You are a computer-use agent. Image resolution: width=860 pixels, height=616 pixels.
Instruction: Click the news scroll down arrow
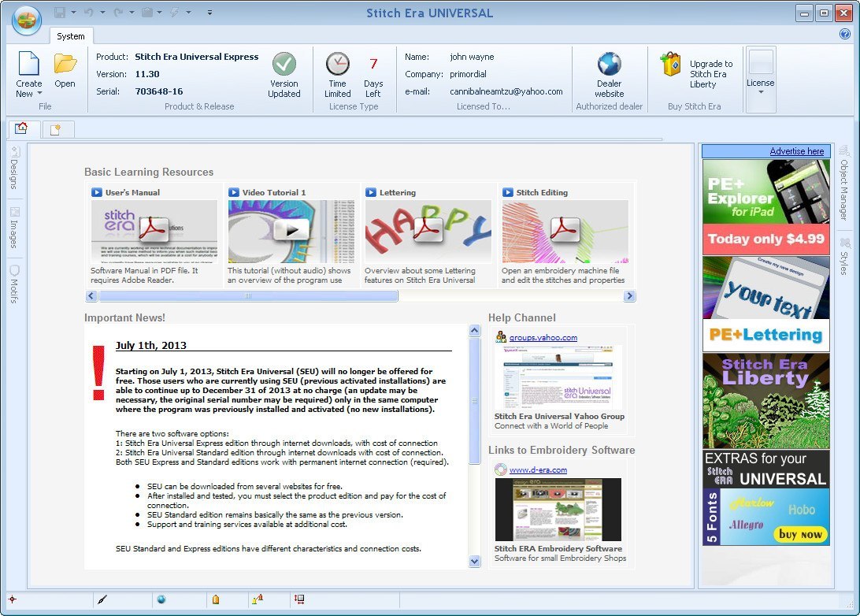(474, 561)
